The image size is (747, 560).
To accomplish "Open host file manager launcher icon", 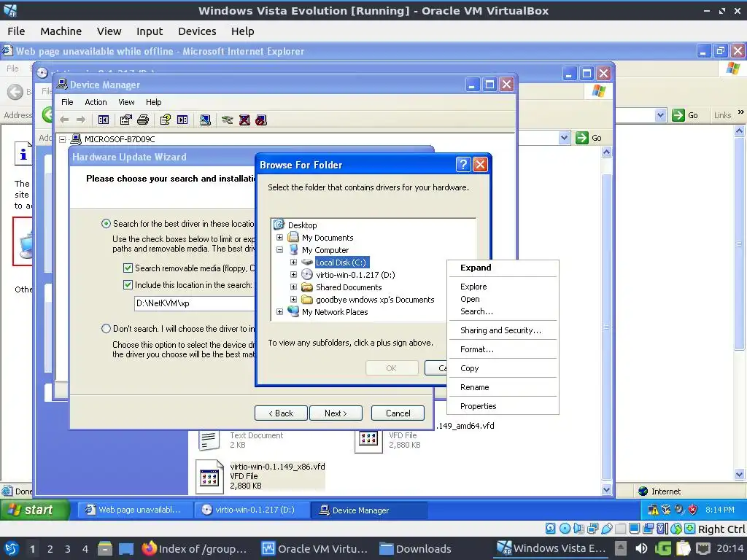I will [105, 548].
